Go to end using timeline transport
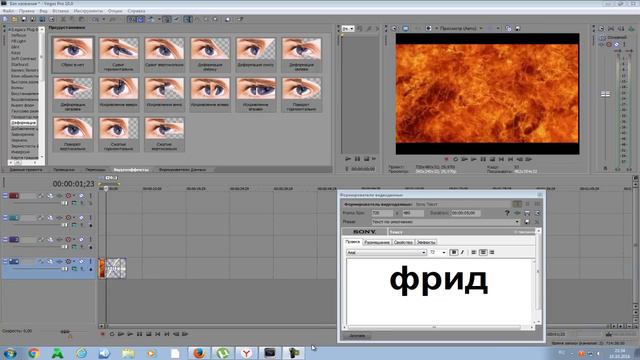Screen dimensions: 640x360 pos(167,334)
